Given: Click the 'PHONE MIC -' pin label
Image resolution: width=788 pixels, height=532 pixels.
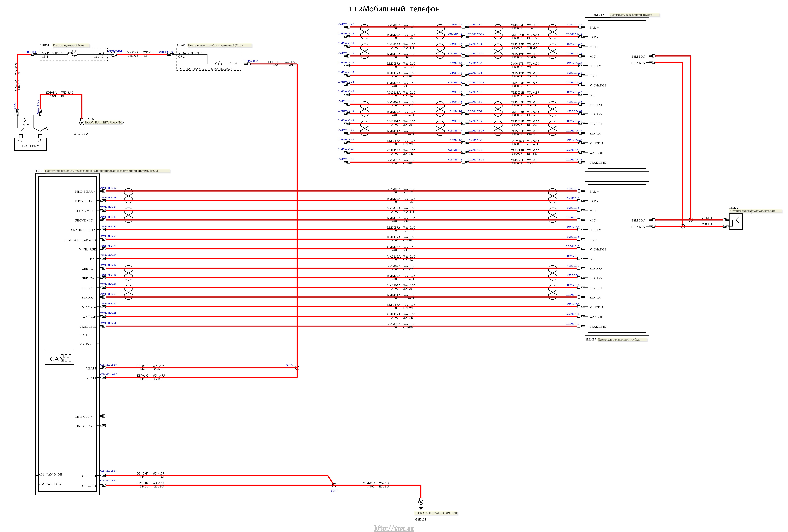Looking at the screenshot, I should [85, 220].
